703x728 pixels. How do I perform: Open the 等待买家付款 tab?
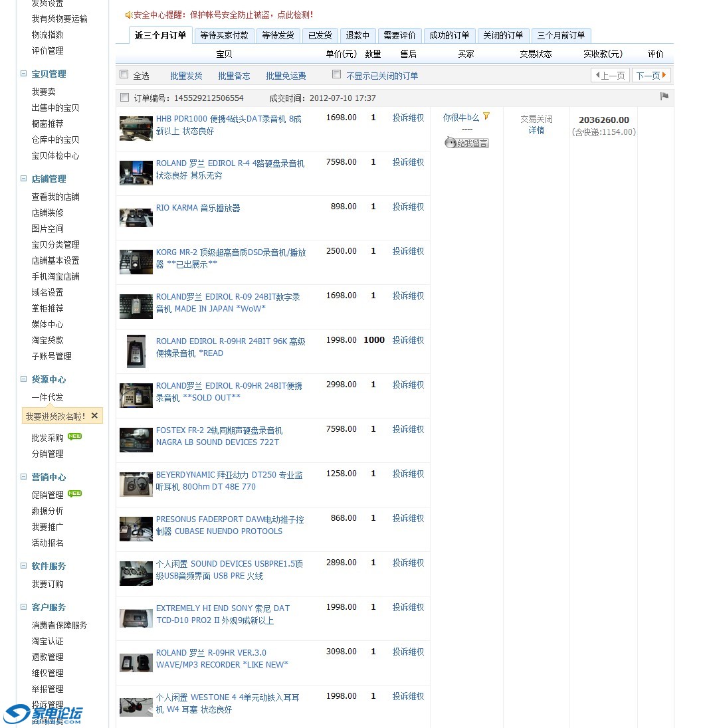point(225,35)
